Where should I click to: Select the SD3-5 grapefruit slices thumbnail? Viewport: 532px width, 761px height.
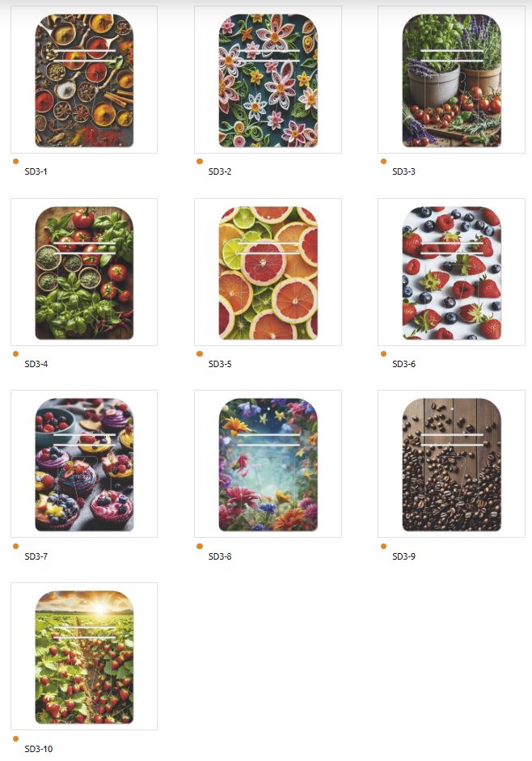click(268, 273)
